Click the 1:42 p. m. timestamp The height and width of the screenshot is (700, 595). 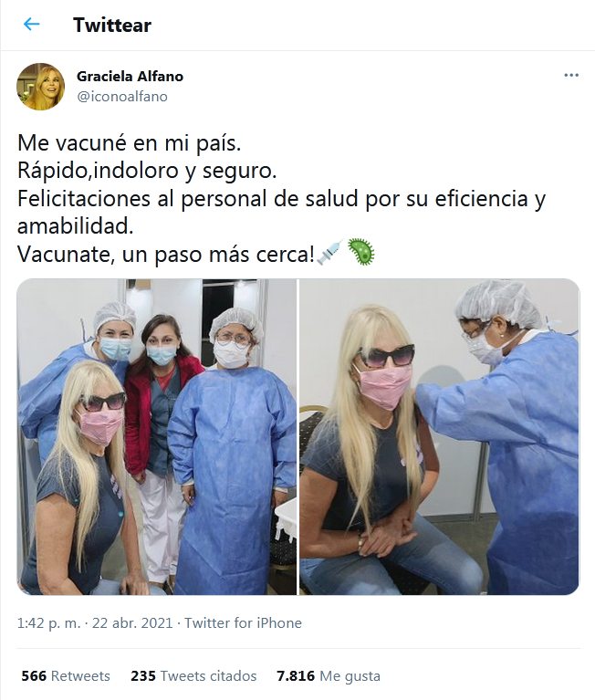point(48,622)
